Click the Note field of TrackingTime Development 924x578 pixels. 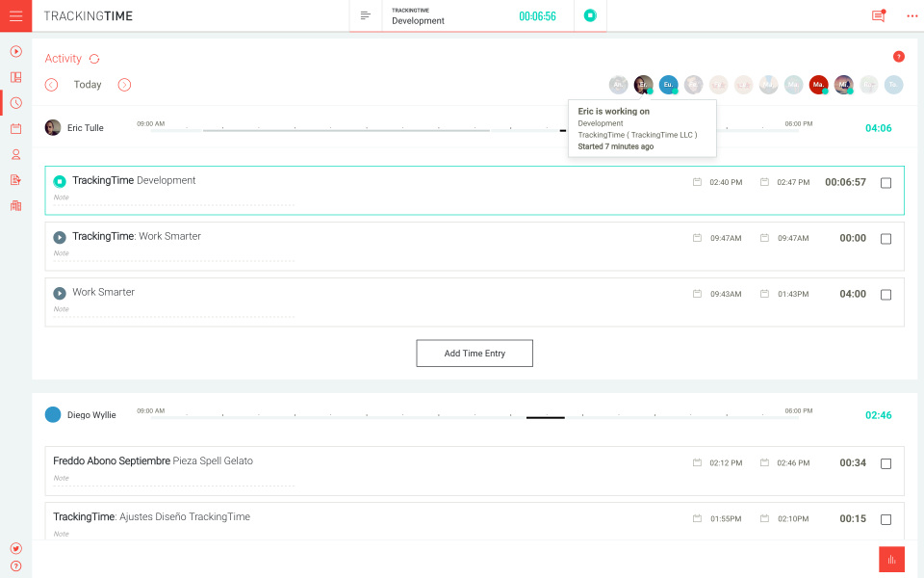174,198
